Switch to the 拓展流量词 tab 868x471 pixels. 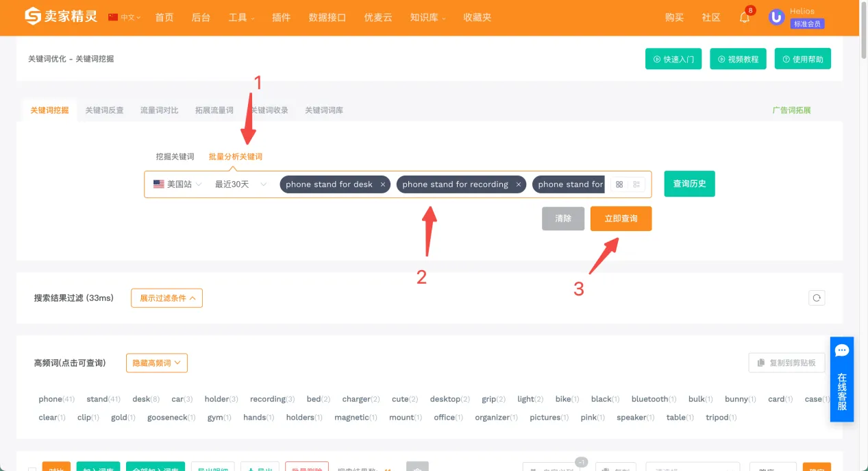(x=214, y=110)
